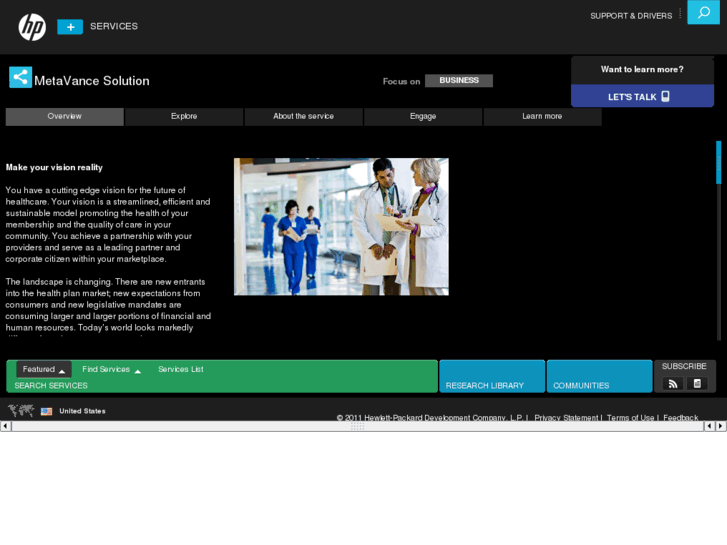This screenshot has height=545, width=727.
Task: Open the Learn more tab
Action: click(x=542, y=116)
